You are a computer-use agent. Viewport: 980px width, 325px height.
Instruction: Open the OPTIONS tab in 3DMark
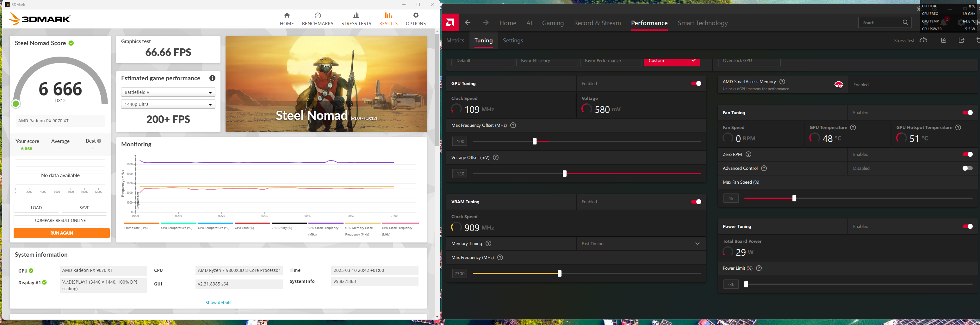click(416, 19)
